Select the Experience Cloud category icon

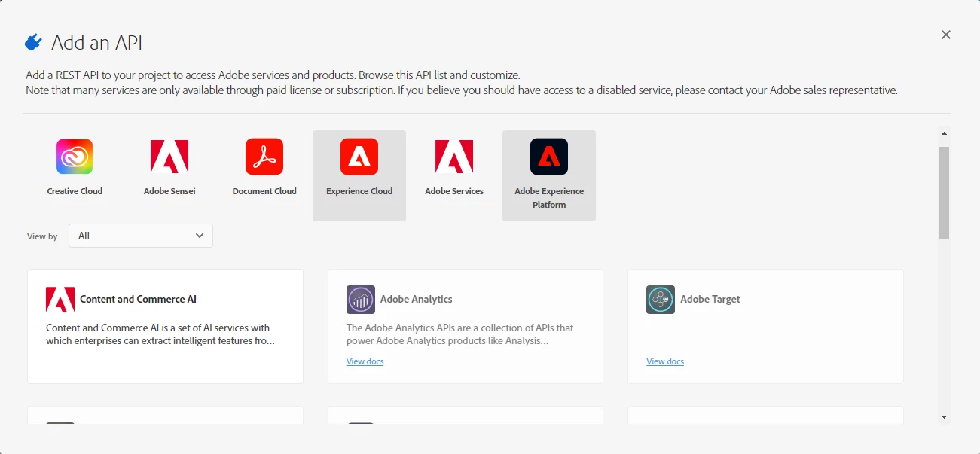tap(359, 157)
